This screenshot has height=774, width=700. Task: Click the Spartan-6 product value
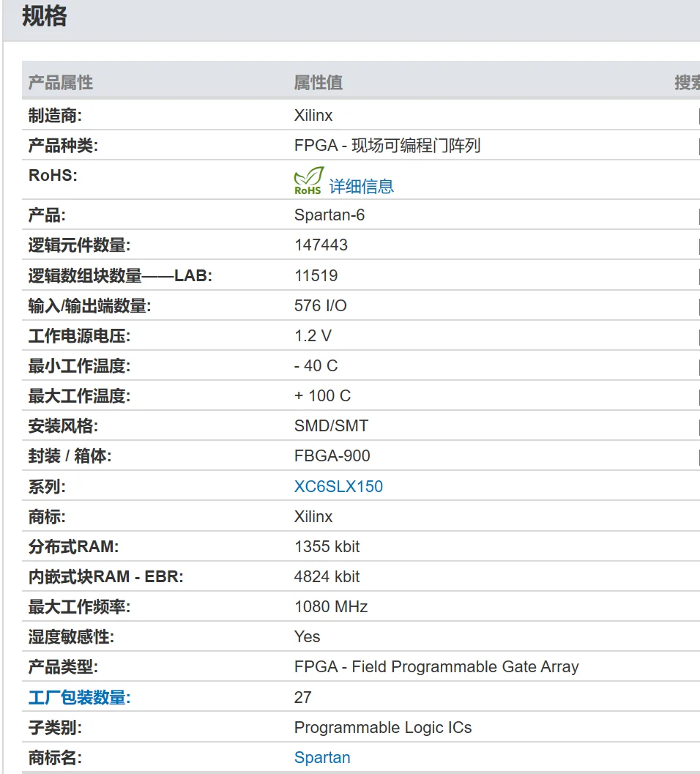pos(329,215)
